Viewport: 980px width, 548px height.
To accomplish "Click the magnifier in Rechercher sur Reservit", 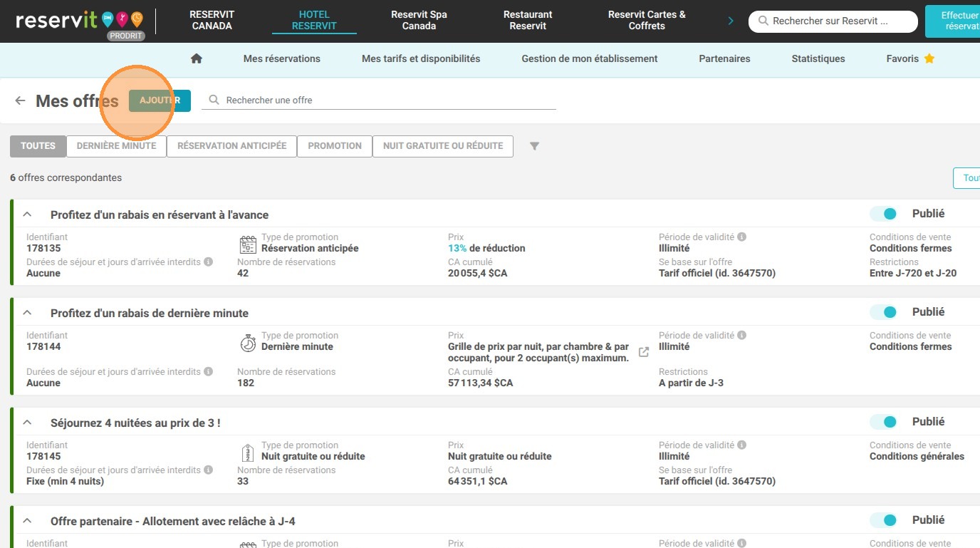I will [x=763, y=21].
